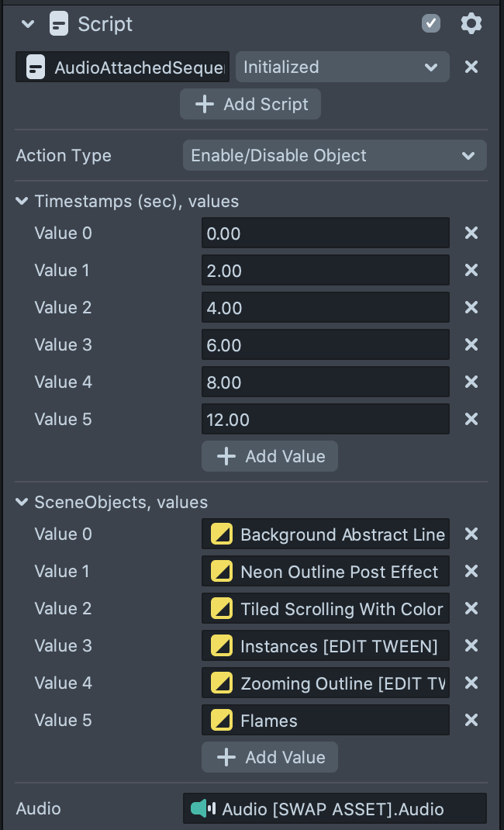Image resolution: width=504 pixels, height=830 pixels.
Task: Collapse the Timestamps values list
Action: click(22, 202)
